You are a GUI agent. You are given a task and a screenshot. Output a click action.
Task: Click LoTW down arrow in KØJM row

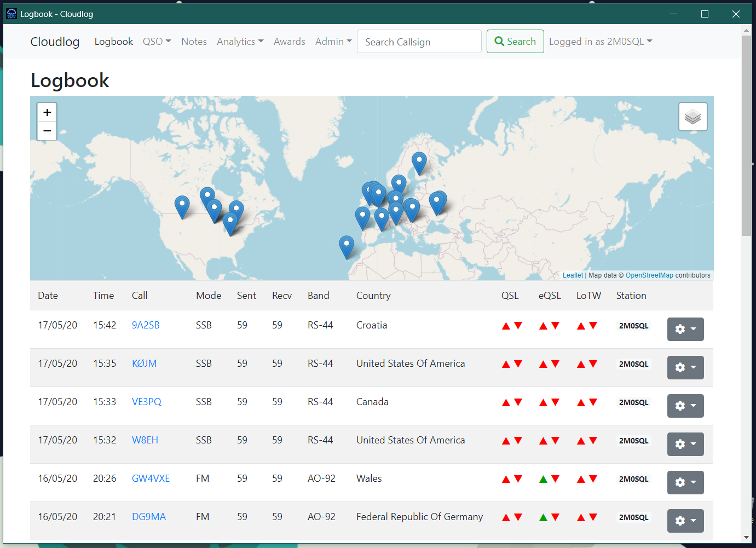coord(593,364)
